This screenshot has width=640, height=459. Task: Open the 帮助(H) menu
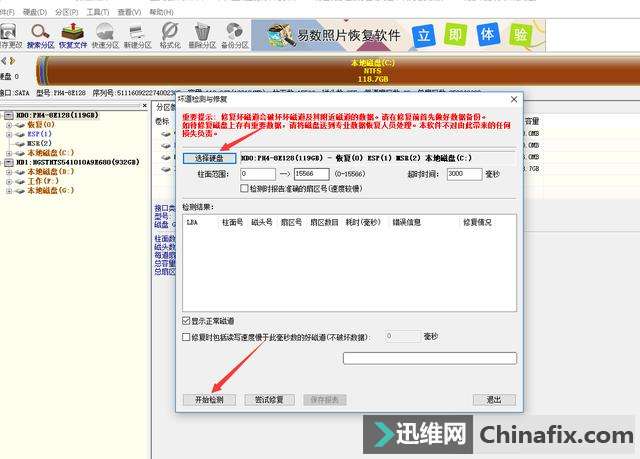(161, 12)
